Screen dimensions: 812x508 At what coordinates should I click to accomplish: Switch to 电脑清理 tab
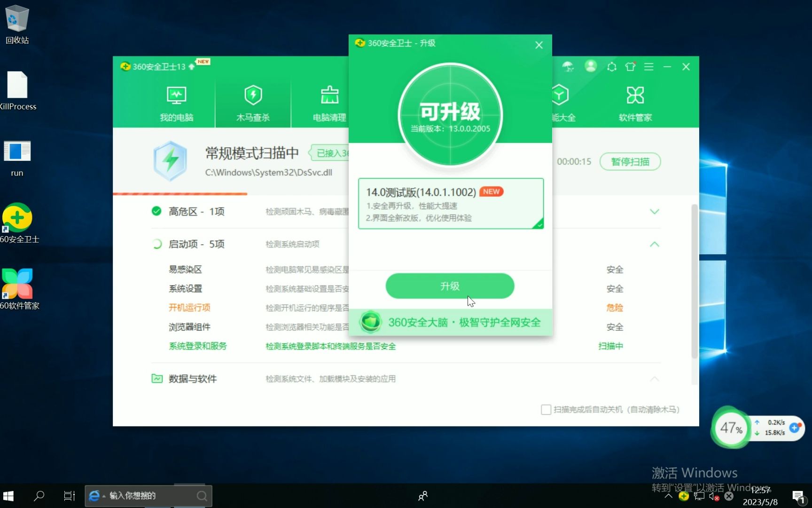pyautogui.click(x=329, y=104)
